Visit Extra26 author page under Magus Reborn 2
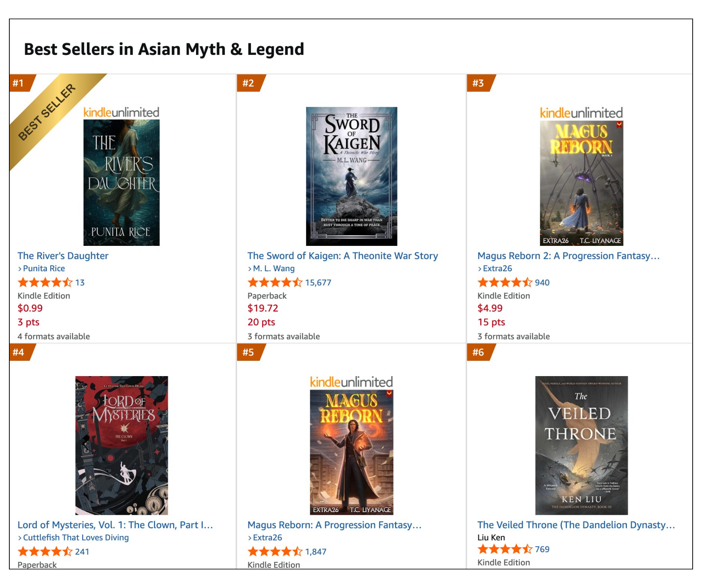 [497, 268]
